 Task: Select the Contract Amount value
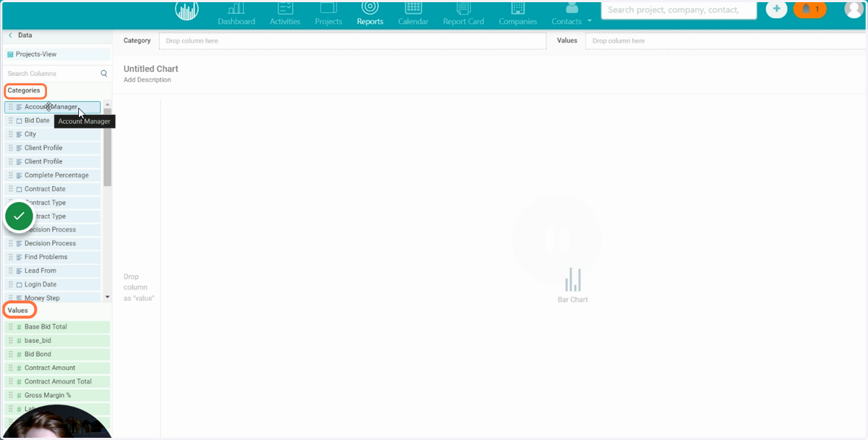tap(57, 368)
